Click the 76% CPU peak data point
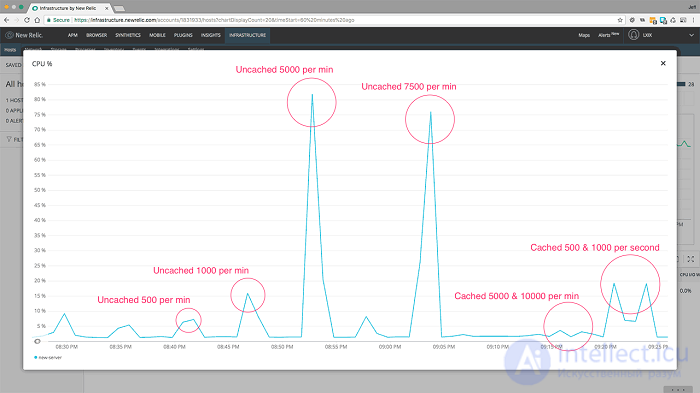 [430, 112]
